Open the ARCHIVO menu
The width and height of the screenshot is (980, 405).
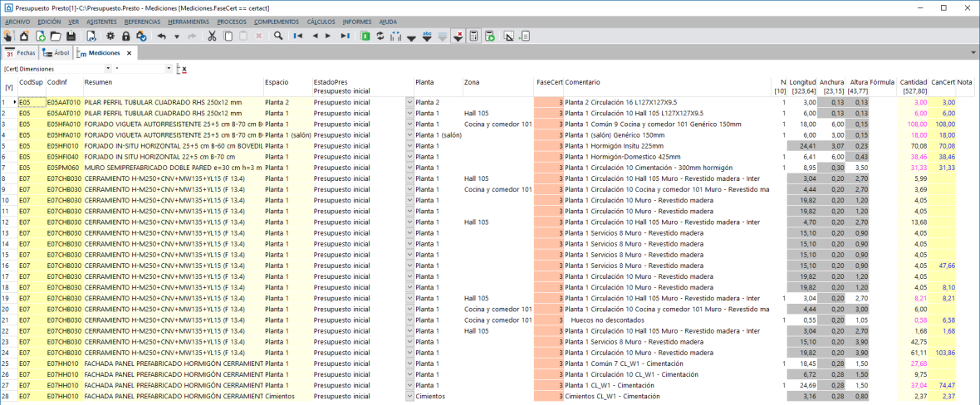click(x=17, y=22)
